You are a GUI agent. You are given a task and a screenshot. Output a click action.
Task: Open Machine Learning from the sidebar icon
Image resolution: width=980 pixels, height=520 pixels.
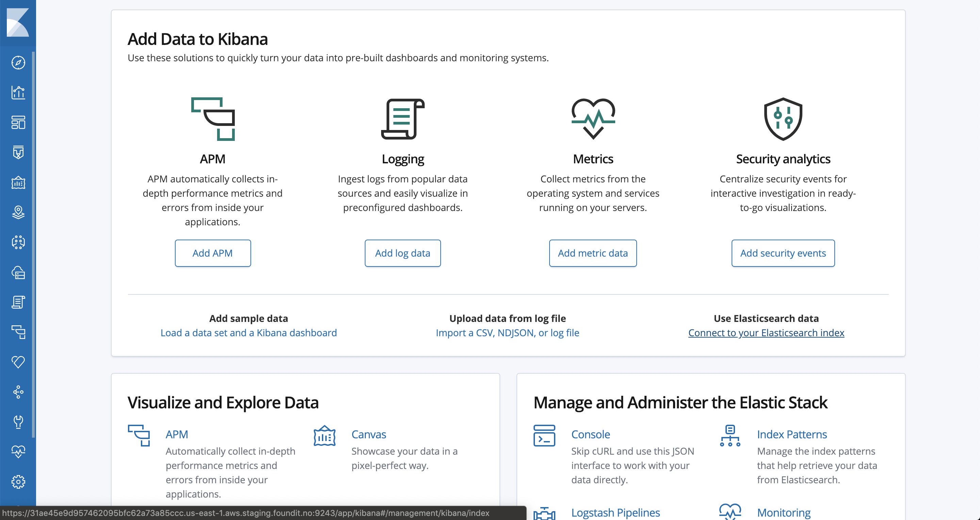tap(18, 242)
